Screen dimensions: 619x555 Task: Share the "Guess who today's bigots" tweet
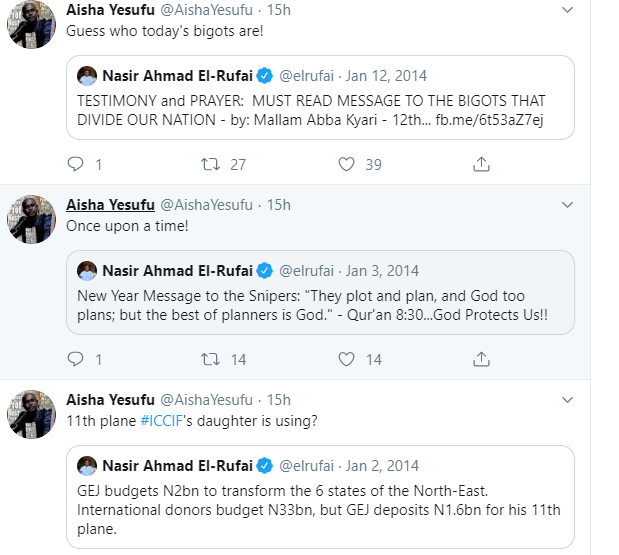(x=481, y=164)
